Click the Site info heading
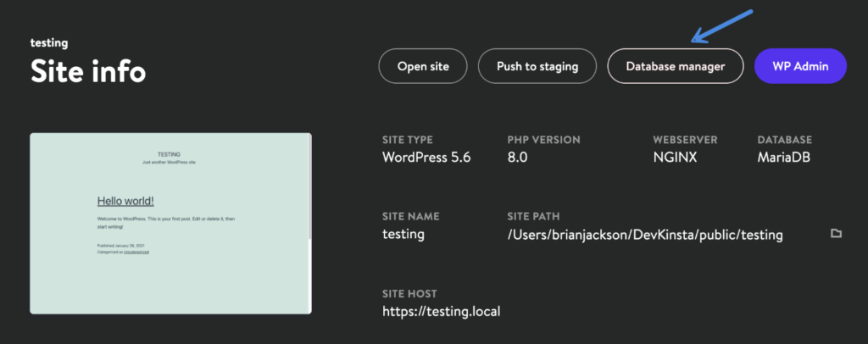 click(88, 71)
